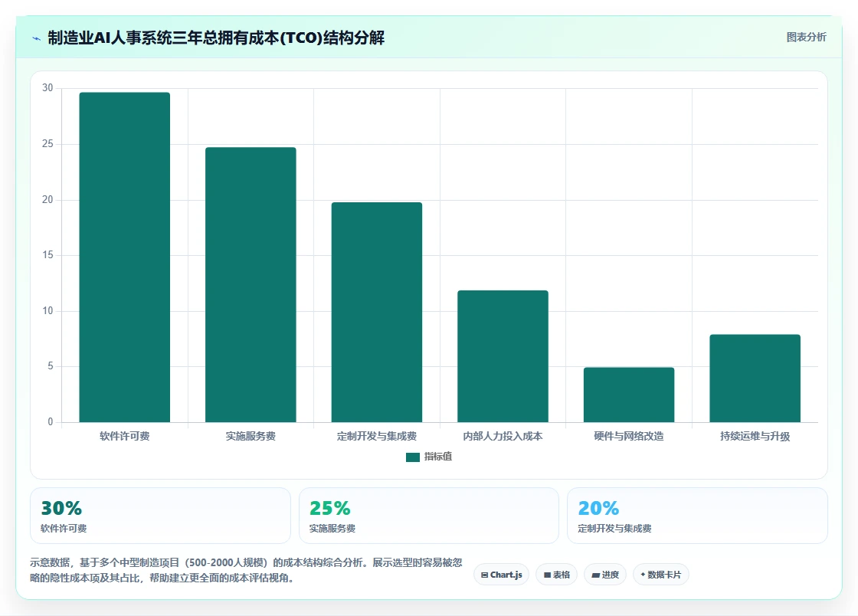Click the x-axis label 持续运维与升级
This screenshot has width=858, height=616.
(755, 436)
